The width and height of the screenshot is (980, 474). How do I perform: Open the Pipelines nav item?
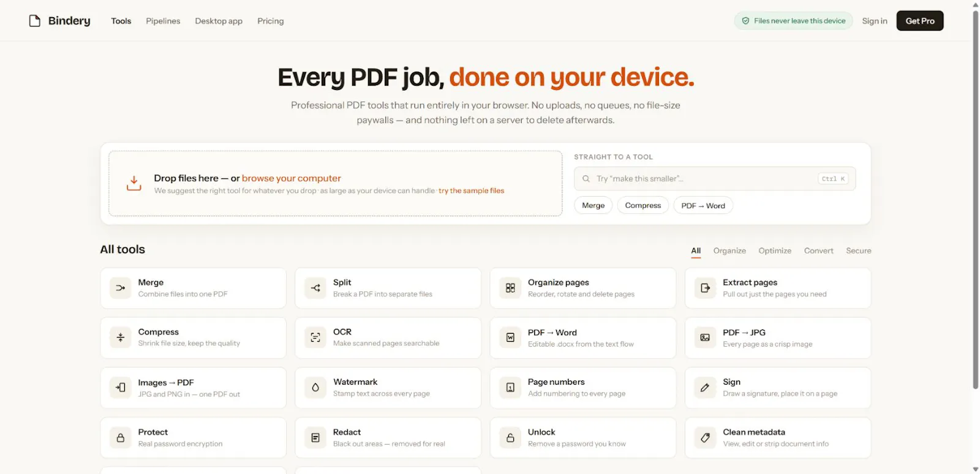coord(163,21)
